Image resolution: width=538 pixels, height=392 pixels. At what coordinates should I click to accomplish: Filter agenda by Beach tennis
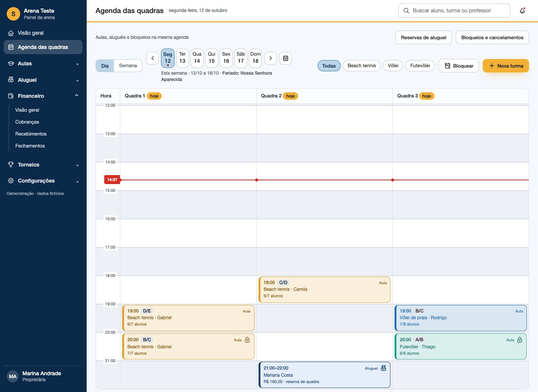pyautogui.click(x=362, y=66)
